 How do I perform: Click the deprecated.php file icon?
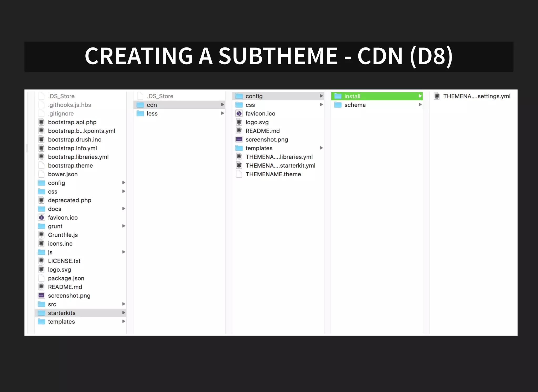[42, 200]
